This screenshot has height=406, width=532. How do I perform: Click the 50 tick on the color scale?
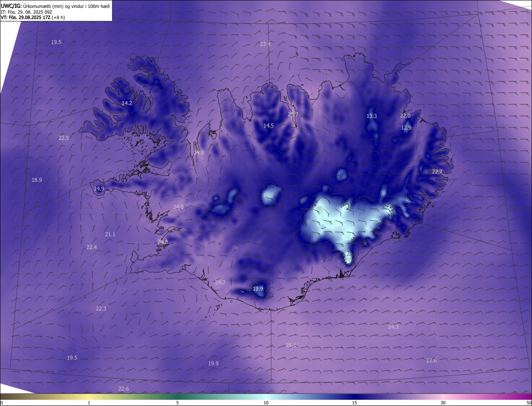(529, 403)
